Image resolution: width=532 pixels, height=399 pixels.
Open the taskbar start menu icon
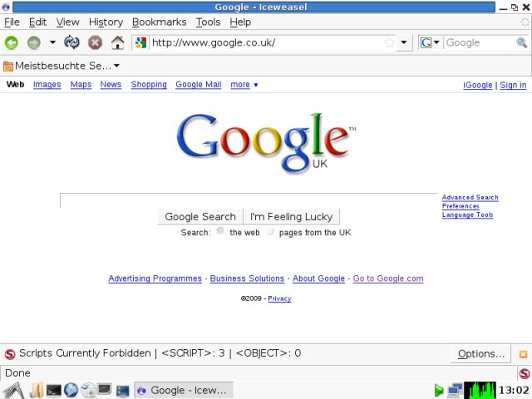(x=13, y=390)
